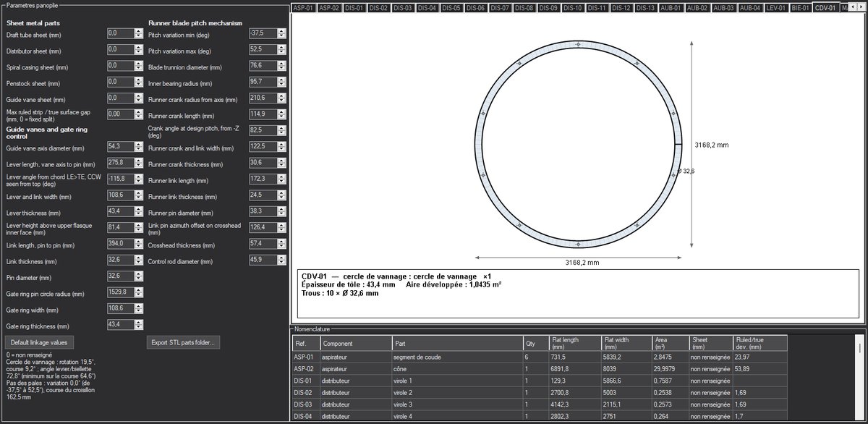Image resolution: width=868 pixels, height=424 pixels.
Task: Click Export STL parts folder button
Action: coord(184,342)
